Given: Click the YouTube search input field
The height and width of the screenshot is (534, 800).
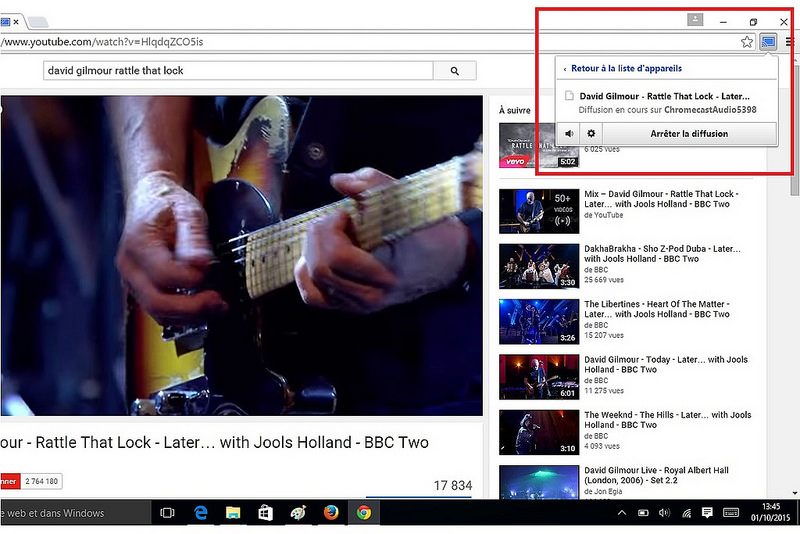Looking at the screenshot, I should coord(238,71).
